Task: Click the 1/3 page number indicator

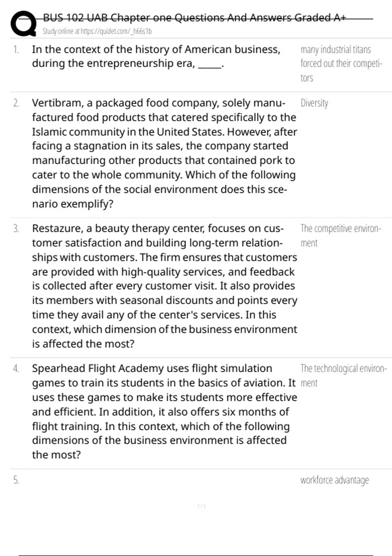Action: 202,506
